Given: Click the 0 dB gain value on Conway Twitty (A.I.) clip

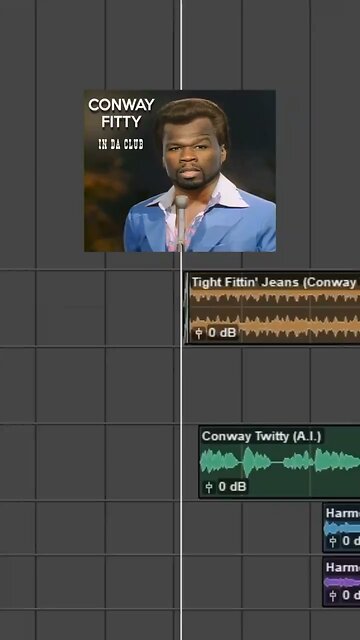Looking at the screenshot, I should (x=232, y=486).
